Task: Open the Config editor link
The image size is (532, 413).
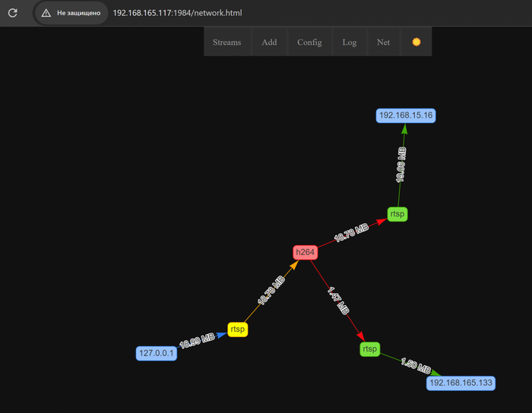Action: (309, 42)
